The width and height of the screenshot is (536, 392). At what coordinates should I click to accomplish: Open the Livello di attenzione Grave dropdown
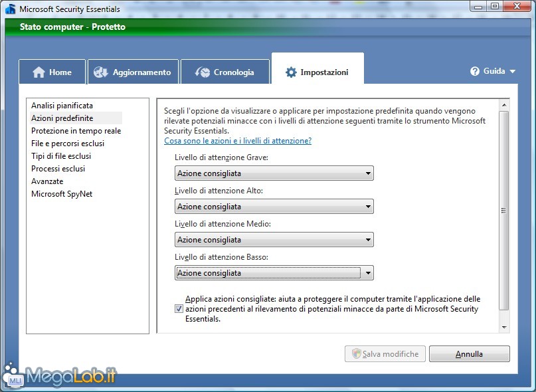tap(274, 173)
